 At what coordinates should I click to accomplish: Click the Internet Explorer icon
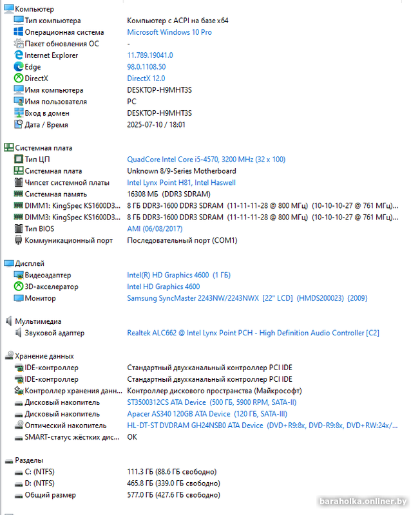pyautogui.click(x=19, y=55)
